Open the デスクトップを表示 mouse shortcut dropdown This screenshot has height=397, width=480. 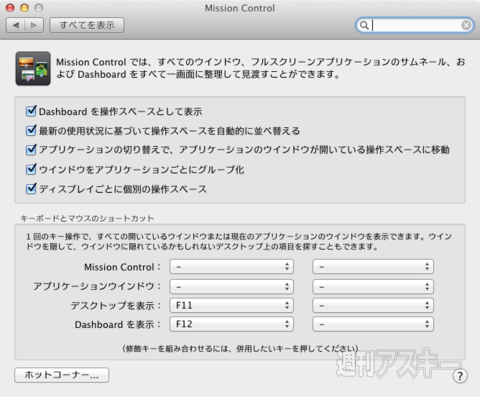(373, 305)
